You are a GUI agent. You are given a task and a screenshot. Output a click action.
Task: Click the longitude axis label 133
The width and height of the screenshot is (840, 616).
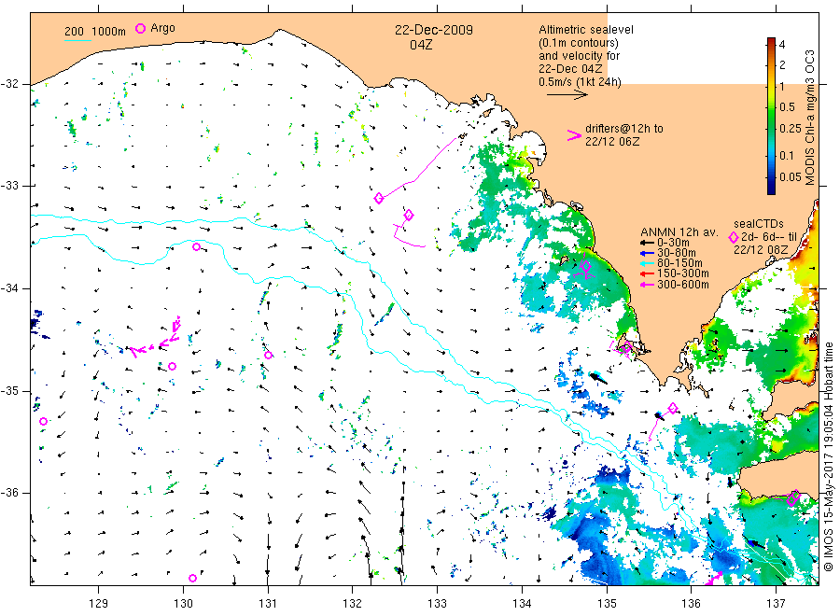click(x=437, y=604)
